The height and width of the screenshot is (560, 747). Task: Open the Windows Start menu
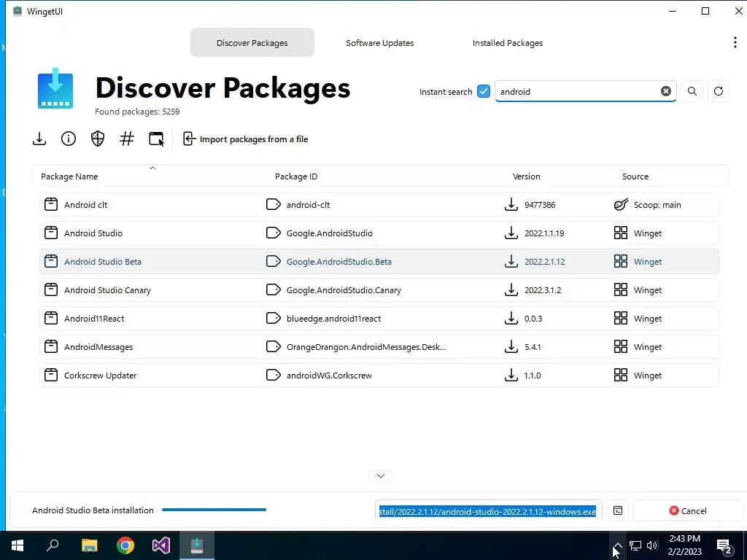[x=18, y=545]
